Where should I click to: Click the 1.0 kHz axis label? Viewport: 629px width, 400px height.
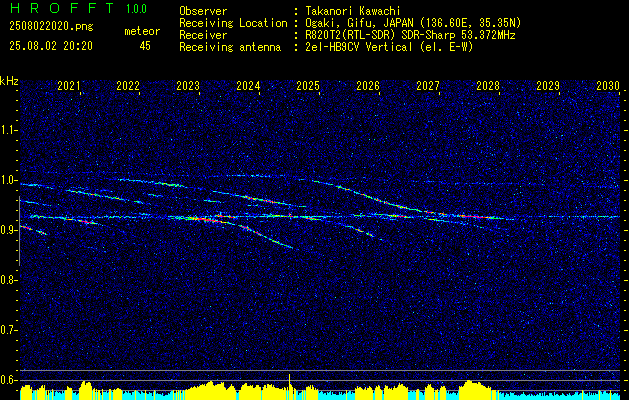(8, 180)
